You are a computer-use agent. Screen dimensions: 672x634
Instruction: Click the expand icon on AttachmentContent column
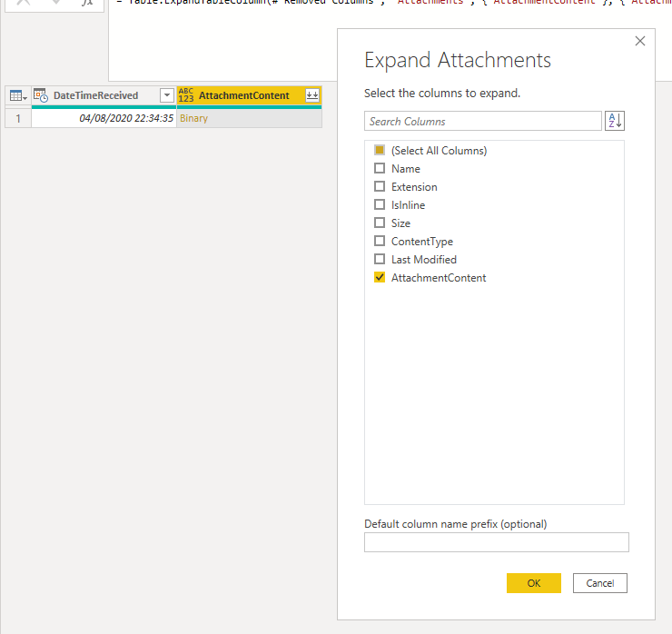[312, 95]
